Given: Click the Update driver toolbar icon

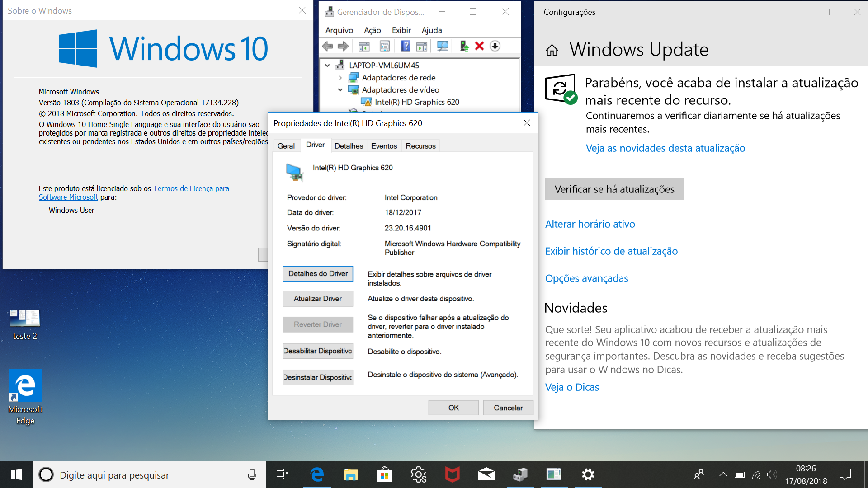Looking at the screenshot, I should 464,46.
